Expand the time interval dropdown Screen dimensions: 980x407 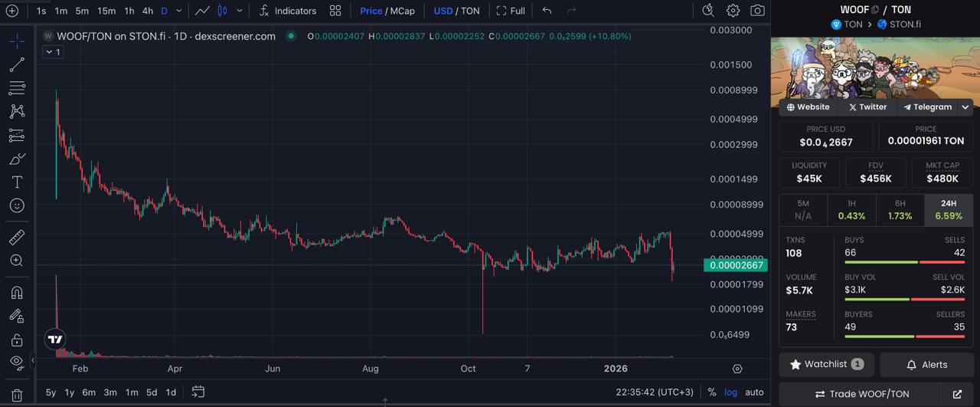point(179,11)
